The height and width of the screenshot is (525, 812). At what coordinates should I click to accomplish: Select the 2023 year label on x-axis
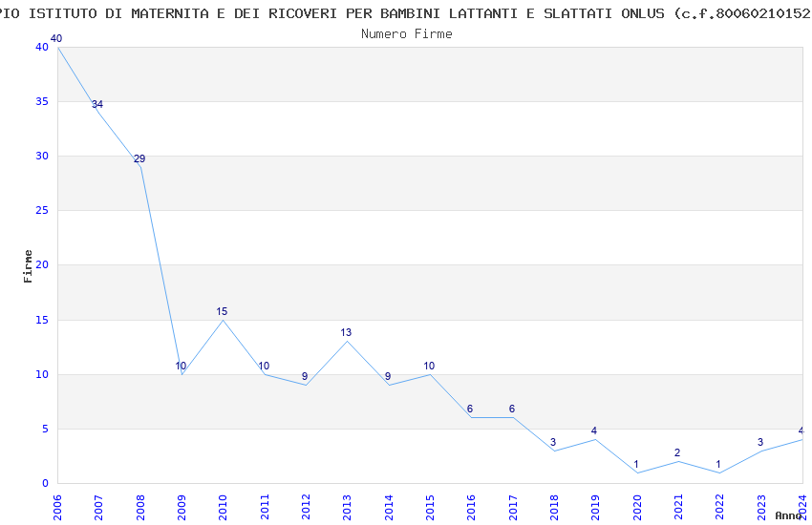pyautogui.click(x=761, y=507)
